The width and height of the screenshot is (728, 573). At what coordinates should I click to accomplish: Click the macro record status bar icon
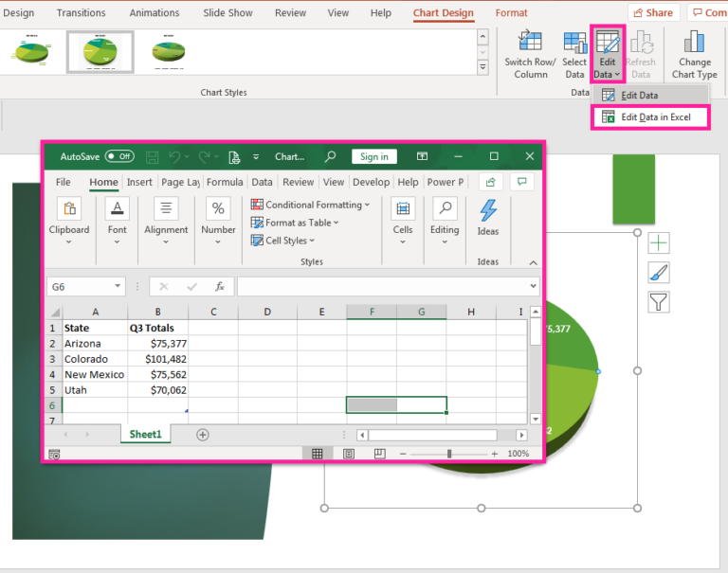(54, 455)
